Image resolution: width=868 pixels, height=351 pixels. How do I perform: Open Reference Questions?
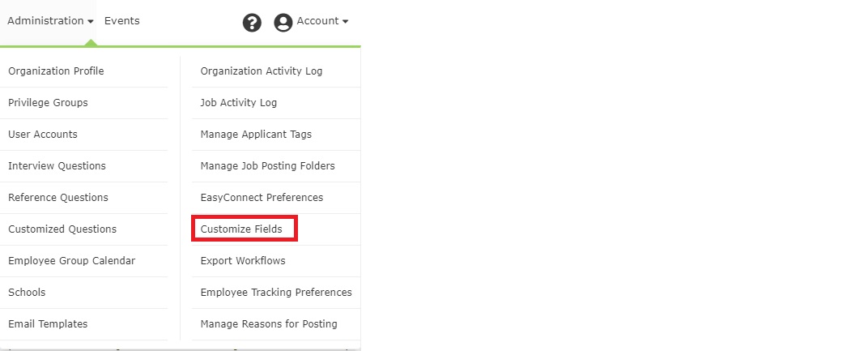pyautogui.click(x=57, y=198)
